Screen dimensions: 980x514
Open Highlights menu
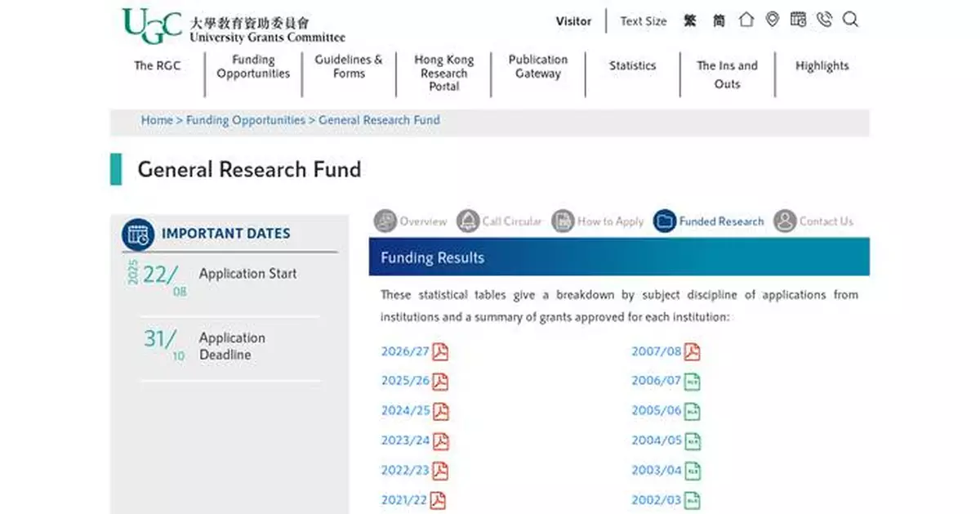click(822, 66)
